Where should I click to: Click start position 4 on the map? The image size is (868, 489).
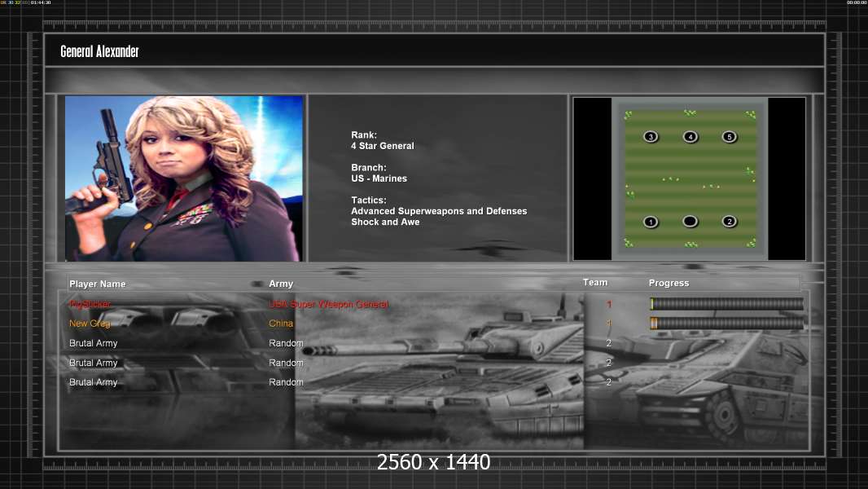click(690, 137)
